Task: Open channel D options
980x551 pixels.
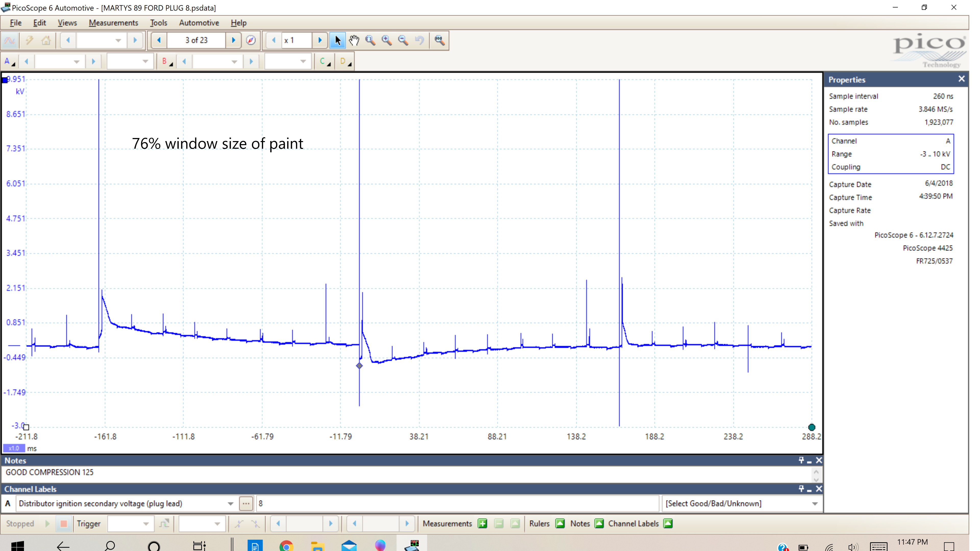Action: click(346, 61)
